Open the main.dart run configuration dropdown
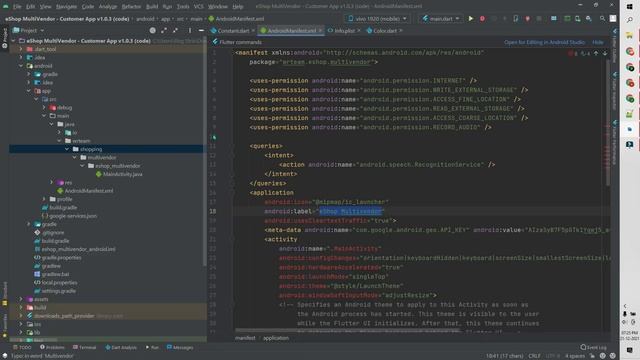The height and width of the screenshot is (360, 640). [x=440, y=18]
